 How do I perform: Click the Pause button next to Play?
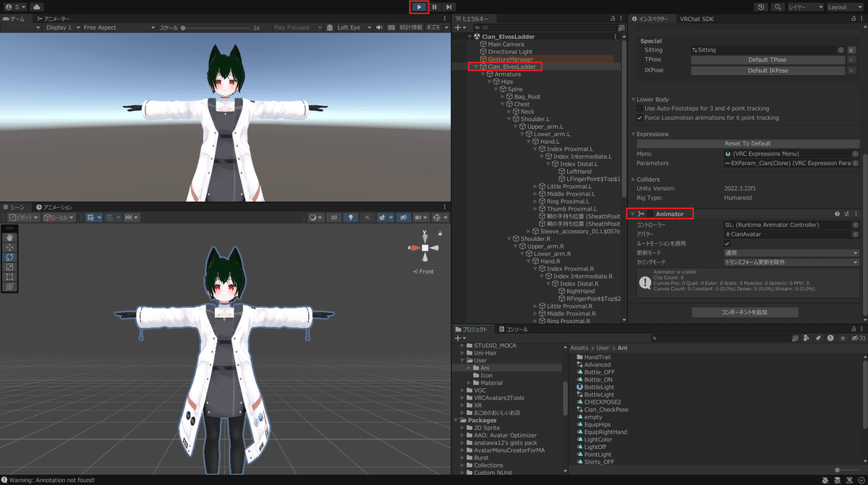(433, 7)
